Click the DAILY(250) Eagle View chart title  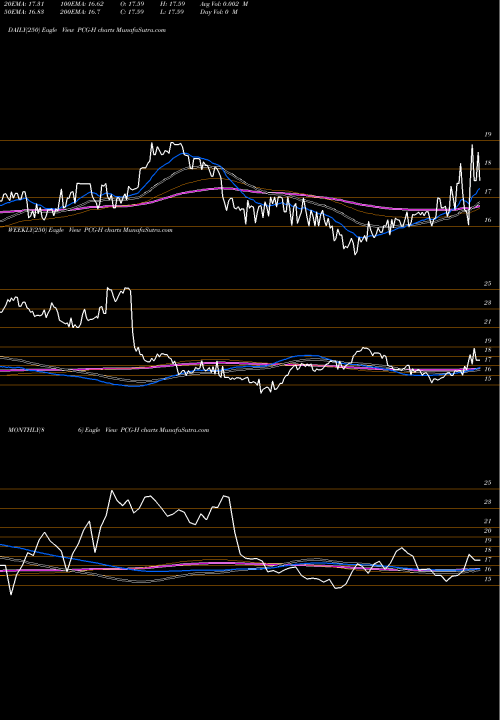pos(87,30)
